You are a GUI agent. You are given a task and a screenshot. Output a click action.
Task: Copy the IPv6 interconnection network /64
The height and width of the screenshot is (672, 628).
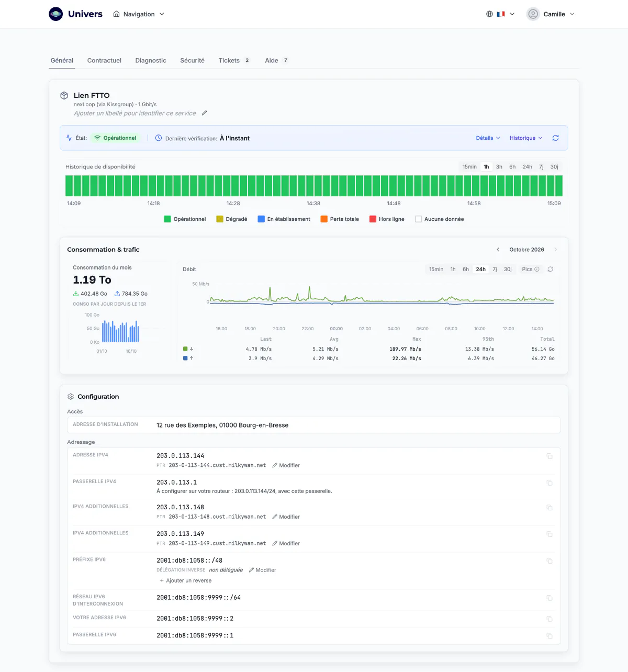[549, 598]
